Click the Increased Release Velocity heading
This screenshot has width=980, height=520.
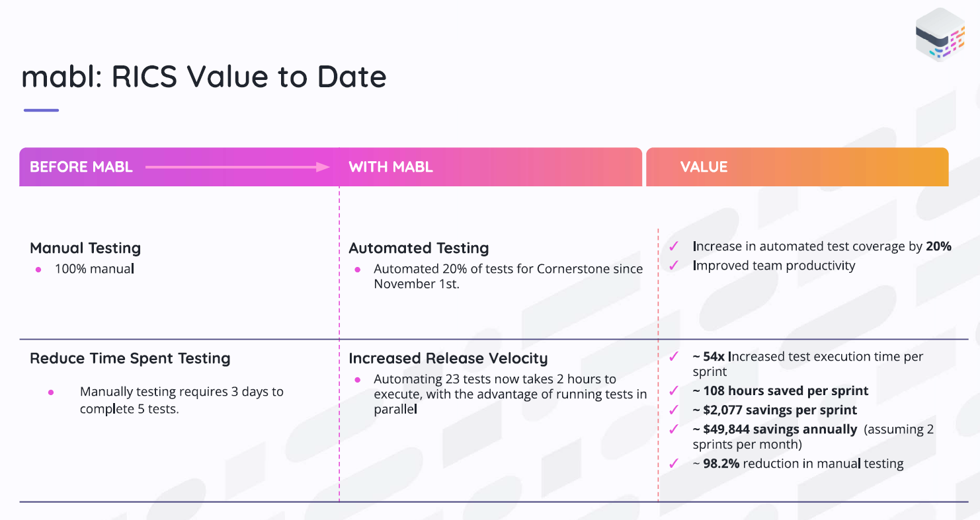(448, 359)
